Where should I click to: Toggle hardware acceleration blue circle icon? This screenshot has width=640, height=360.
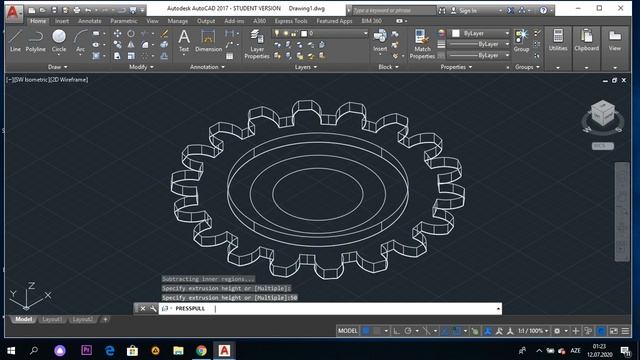pos(601,331)
